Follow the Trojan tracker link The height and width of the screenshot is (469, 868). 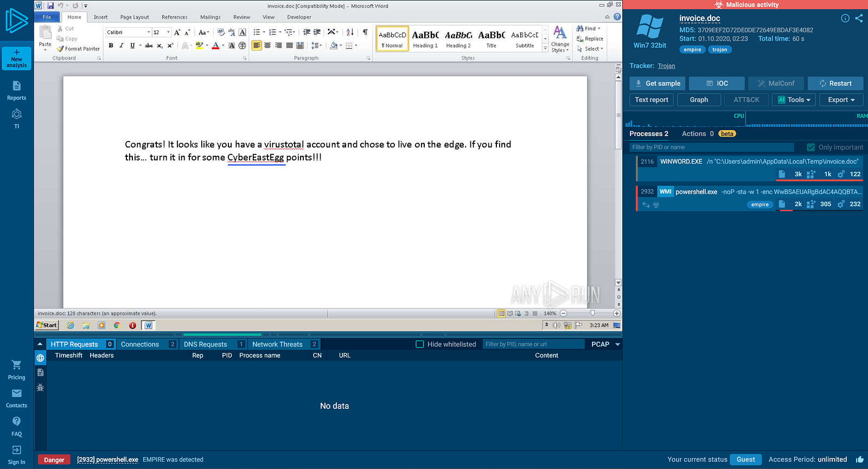[x=666, y=66]
